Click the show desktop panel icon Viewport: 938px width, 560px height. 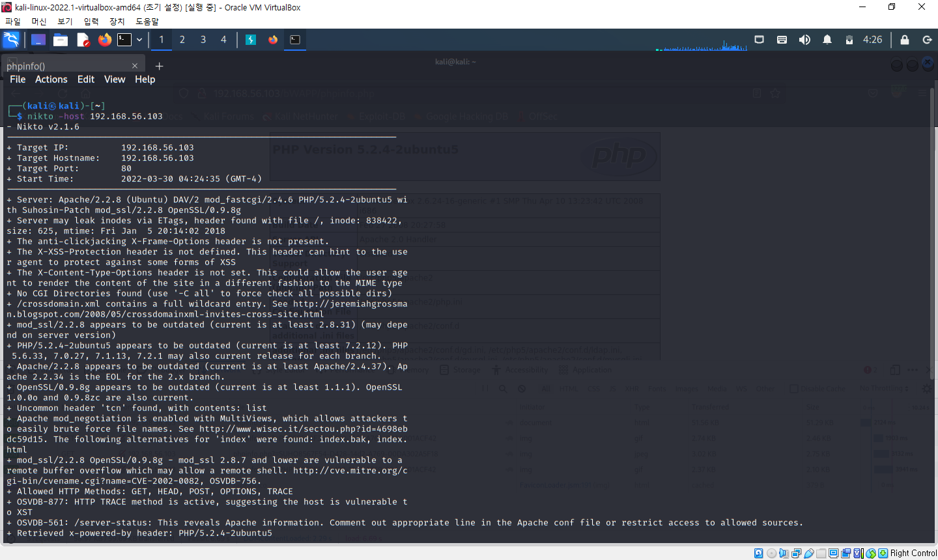click(38, 40)
